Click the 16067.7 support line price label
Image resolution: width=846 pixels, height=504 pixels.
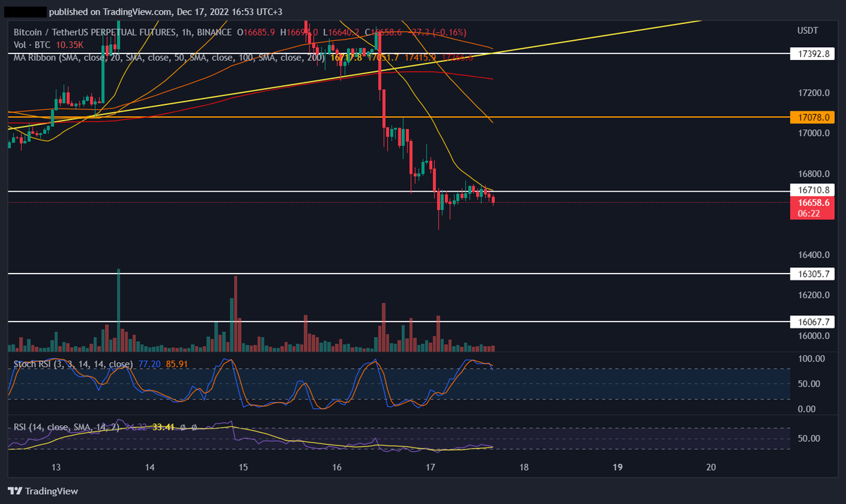[x=814, y=321]
